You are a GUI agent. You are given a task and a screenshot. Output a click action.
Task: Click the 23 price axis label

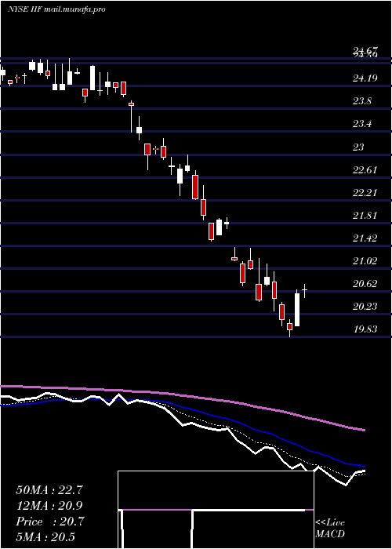359,147
